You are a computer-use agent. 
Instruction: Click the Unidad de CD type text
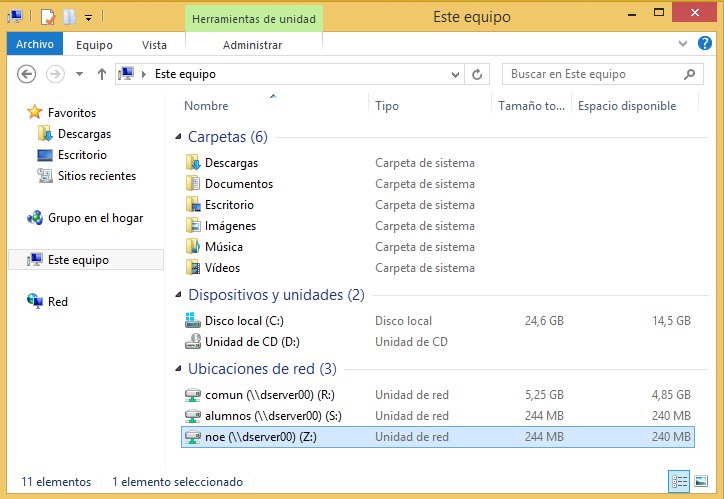pos(411,342)
